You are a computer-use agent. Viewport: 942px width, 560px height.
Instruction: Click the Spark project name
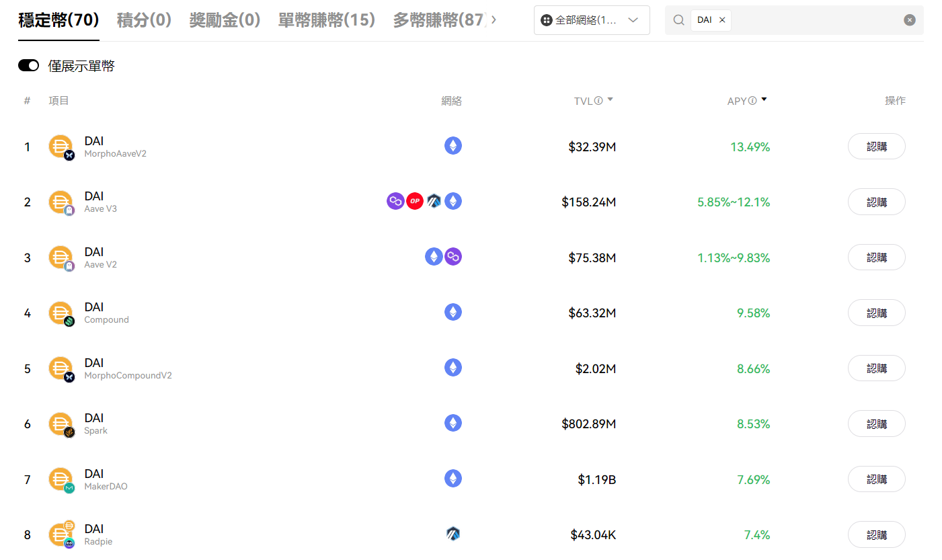pyautogui.click(x=95, y=431)
